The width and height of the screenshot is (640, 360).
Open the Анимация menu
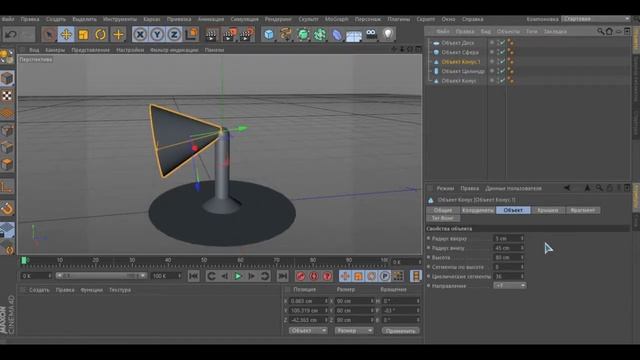[x=211, y=19]
